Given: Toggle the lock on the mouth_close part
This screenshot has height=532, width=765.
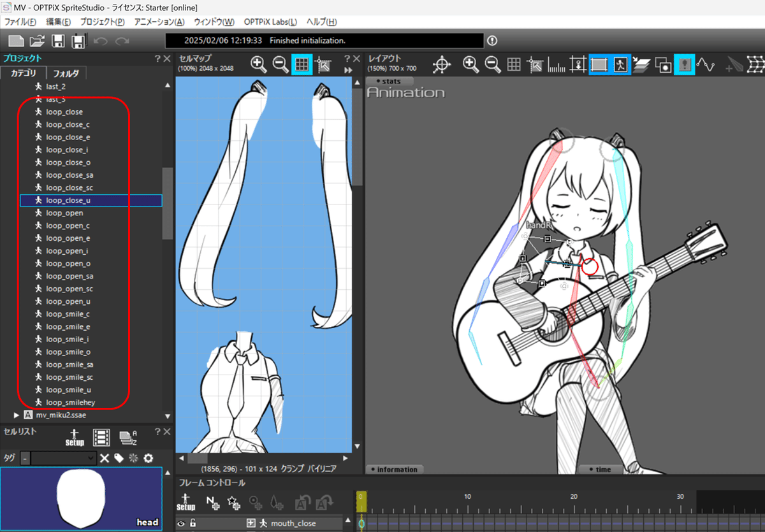Looking at the screenshot, I should tap(193, 524).
